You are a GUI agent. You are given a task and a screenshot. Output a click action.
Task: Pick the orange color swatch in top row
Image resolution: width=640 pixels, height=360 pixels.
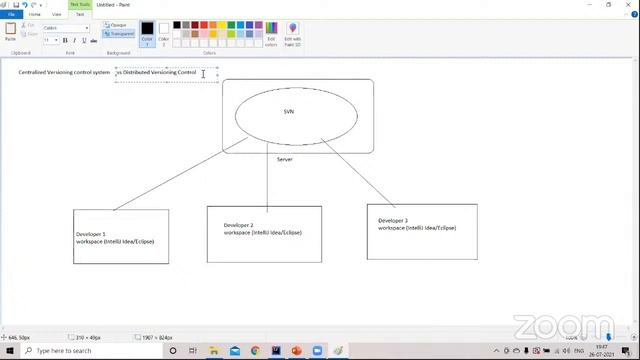point(213,25)
